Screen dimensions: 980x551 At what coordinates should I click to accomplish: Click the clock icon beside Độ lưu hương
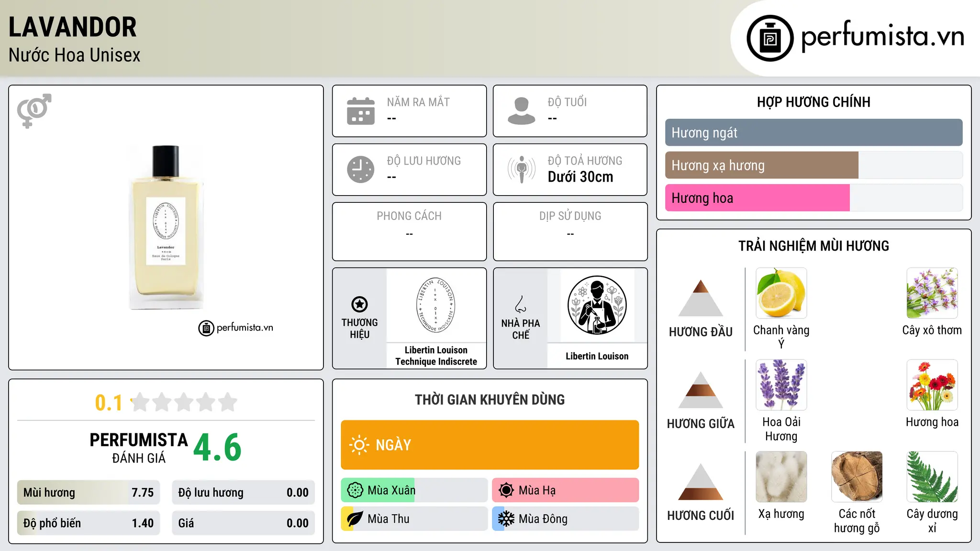click(x=361, y=169)
